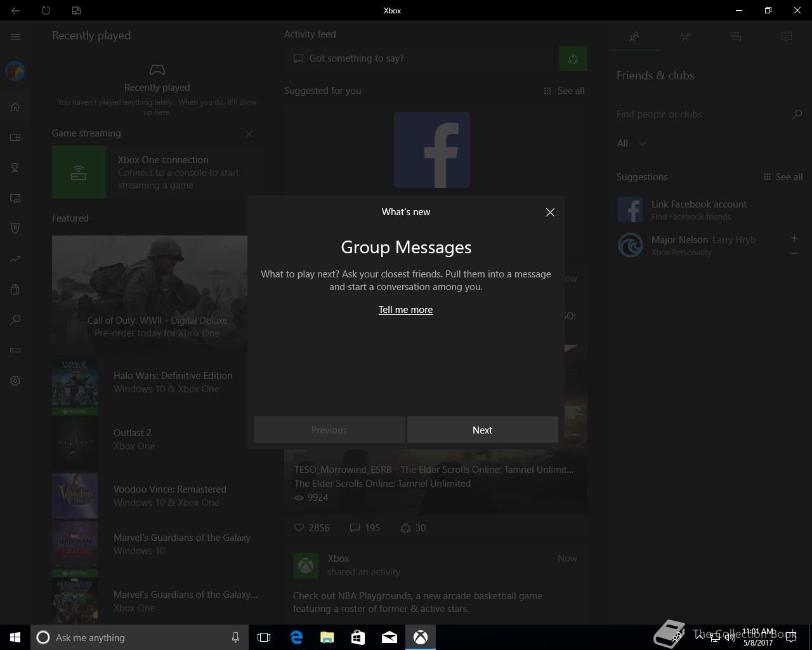This screenshot has width=812, height=650.
Task: Add Major Nelson with the plus icon
Action: coord(794,238)
